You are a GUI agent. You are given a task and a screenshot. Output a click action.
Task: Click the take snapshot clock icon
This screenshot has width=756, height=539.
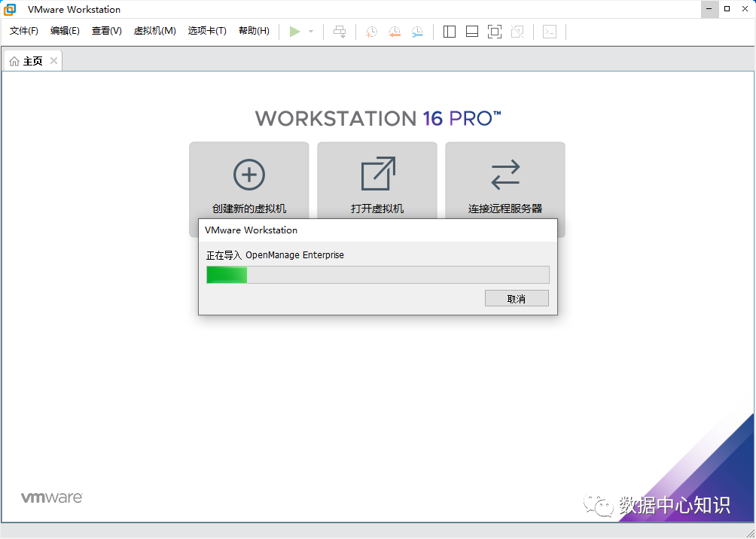coord(371,32)
